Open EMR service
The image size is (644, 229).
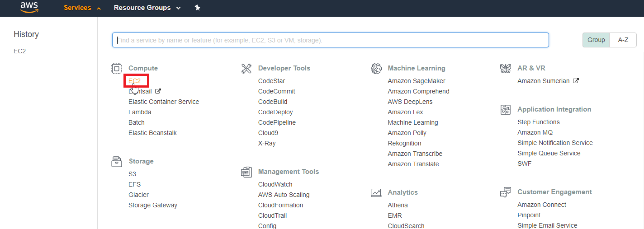[x=395, y=215]
